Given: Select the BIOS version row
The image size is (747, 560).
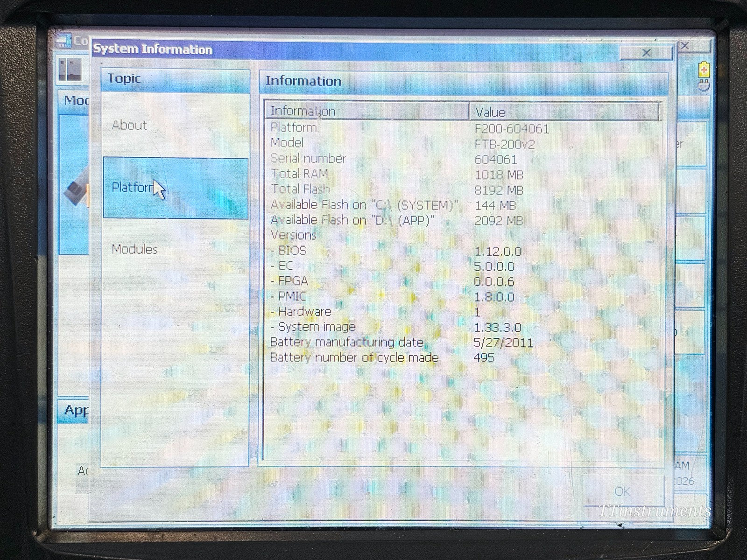Looking at the screenshot, I should [463, 251].
